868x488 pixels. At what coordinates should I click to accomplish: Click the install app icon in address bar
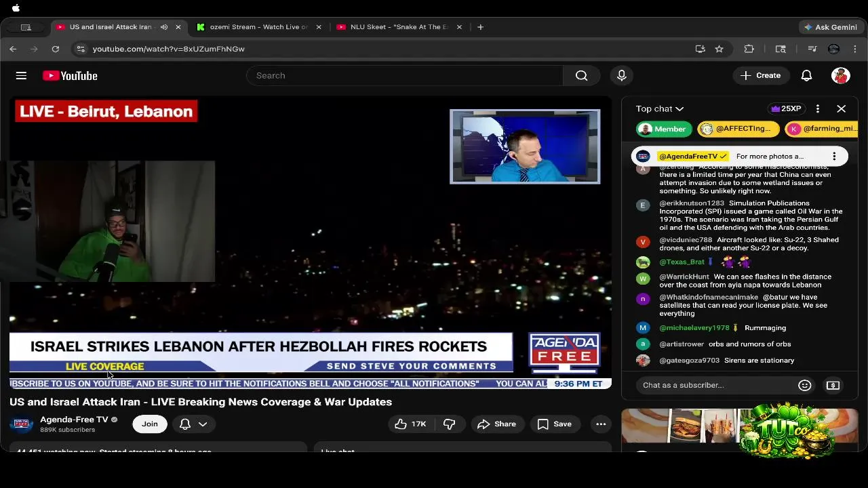point(700,49)
